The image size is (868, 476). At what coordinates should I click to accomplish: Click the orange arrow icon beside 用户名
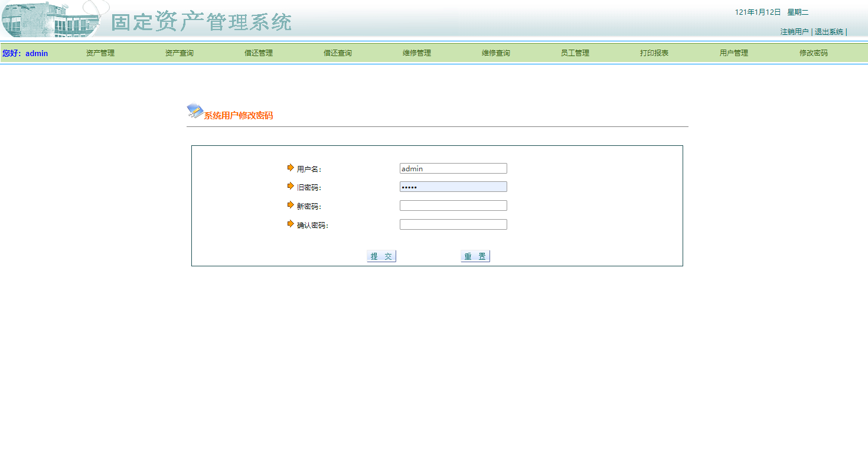[290, 167]
